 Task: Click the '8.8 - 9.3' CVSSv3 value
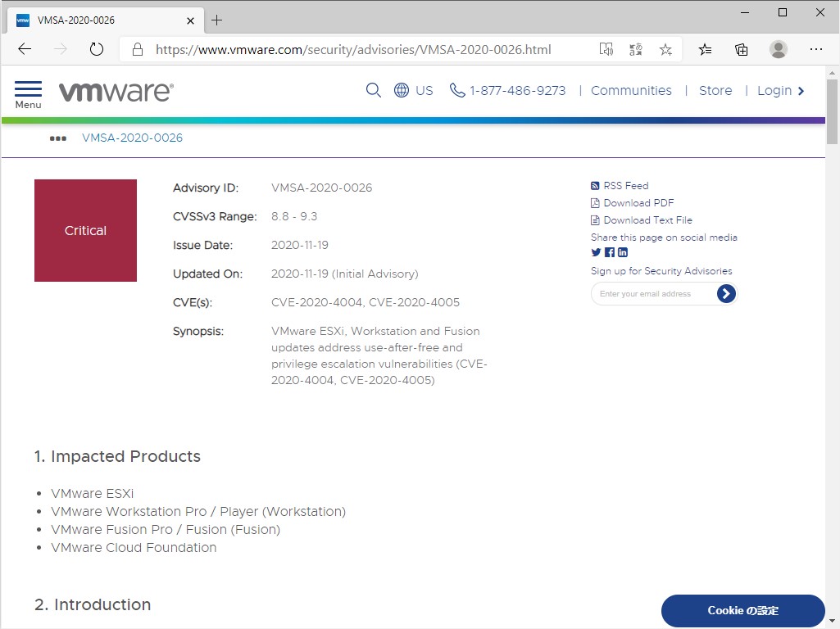pos(294,216)
